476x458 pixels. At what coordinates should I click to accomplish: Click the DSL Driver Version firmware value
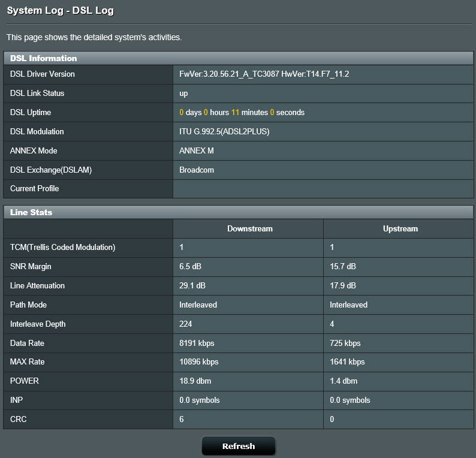[264, 74]
